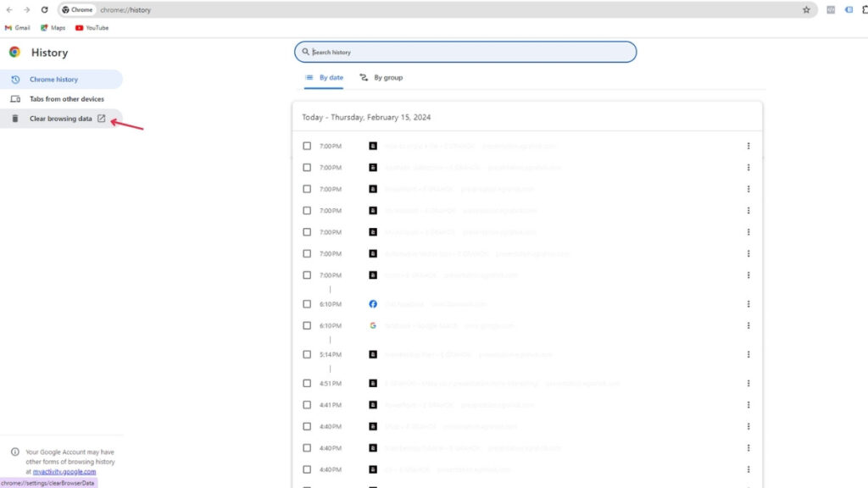Click the Facebook favicon history entry

[x=373, y=304]
